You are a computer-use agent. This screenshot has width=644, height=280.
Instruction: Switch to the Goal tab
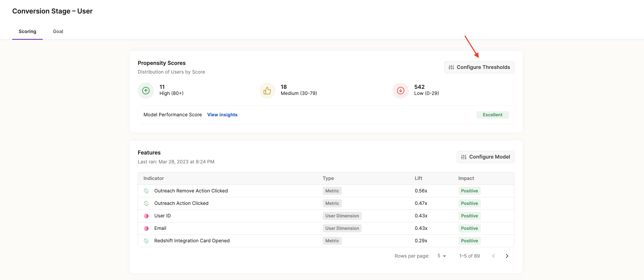tap(58, 32)
